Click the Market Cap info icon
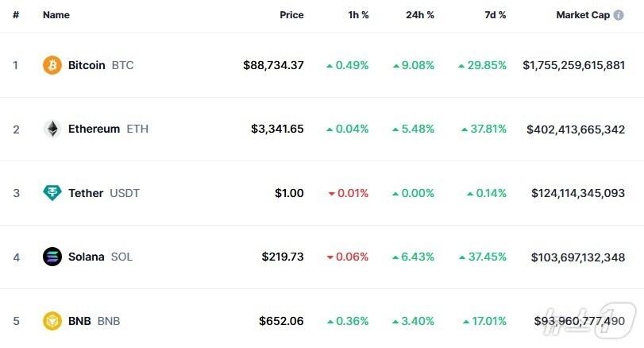The width and height of the screenshot is (644, 348). (619, 15)
